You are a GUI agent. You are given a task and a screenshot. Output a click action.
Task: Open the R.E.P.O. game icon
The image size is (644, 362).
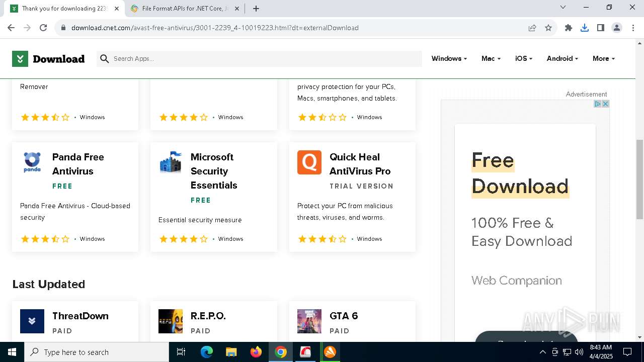click(x=171, y=321)
